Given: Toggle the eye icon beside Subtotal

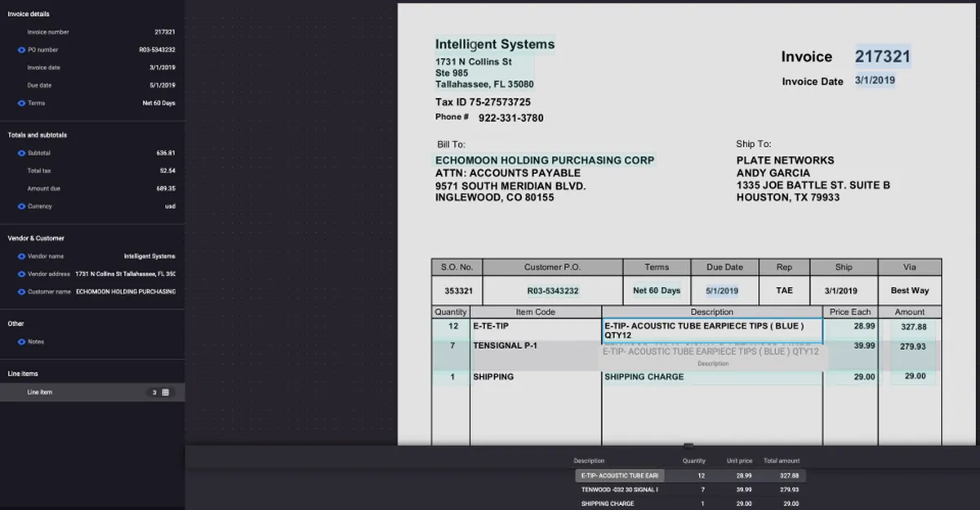Looking at the screenshot, I should [x=21, y=153].
